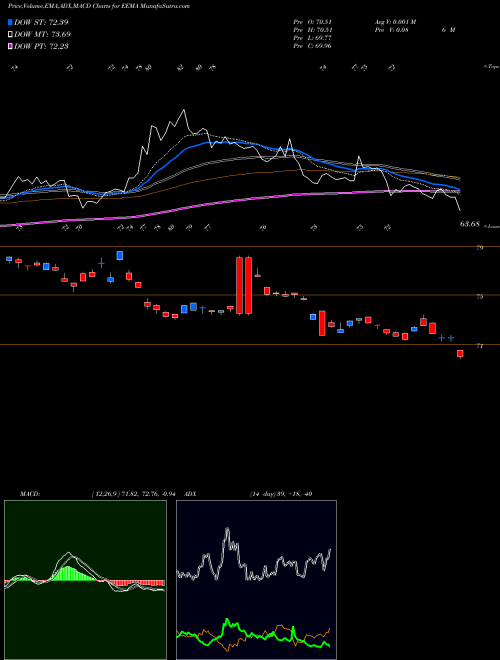Image resolution: width=500 pixels, height=660 pixels.
Task: Click the last red candlestick below 71
Action: click(460, 354)
